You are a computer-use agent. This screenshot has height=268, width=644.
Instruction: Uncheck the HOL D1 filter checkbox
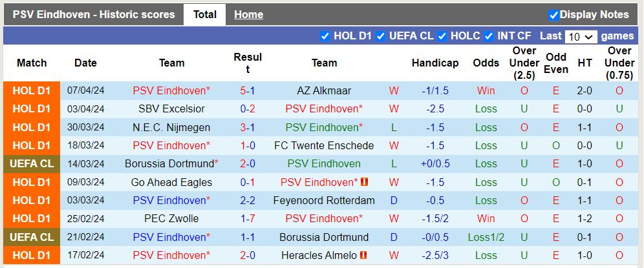[325, 36]
